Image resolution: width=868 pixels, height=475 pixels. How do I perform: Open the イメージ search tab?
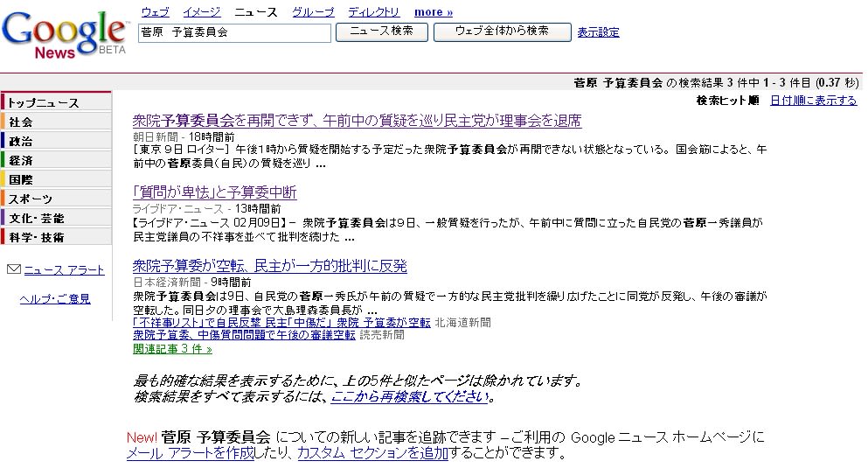(202, 11)
